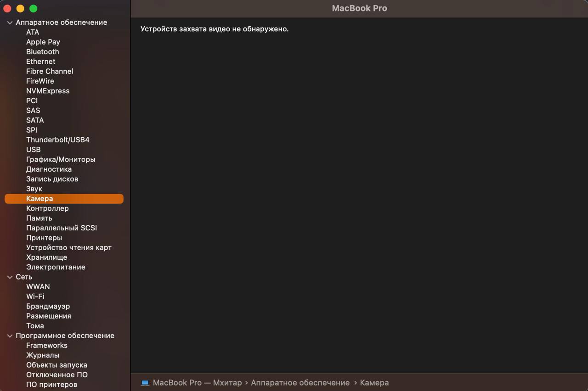This screenshot has width=588, height=391.
Task: Open Графика/Мониторы section
Action: [x=61, y=159]
